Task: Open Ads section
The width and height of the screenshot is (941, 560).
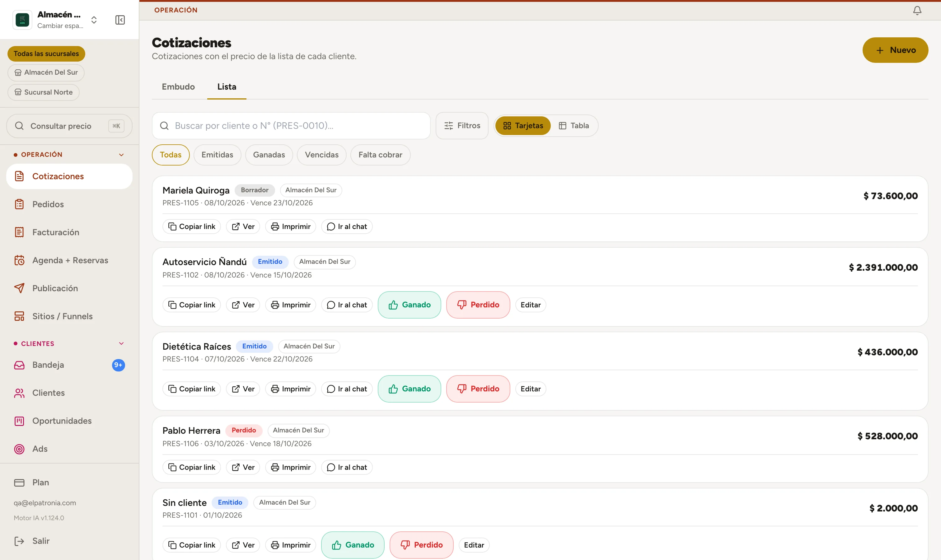Action: point(69,449)
